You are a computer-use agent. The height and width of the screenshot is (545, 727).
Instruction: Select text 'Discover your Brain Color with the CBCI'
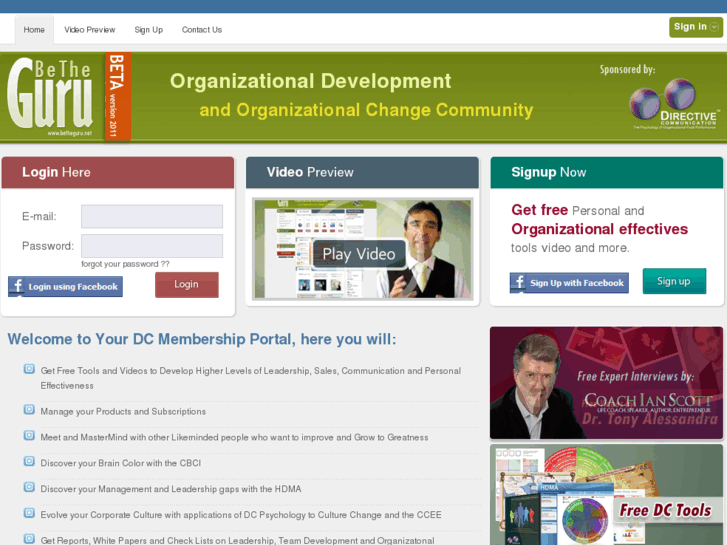point(121,463)
